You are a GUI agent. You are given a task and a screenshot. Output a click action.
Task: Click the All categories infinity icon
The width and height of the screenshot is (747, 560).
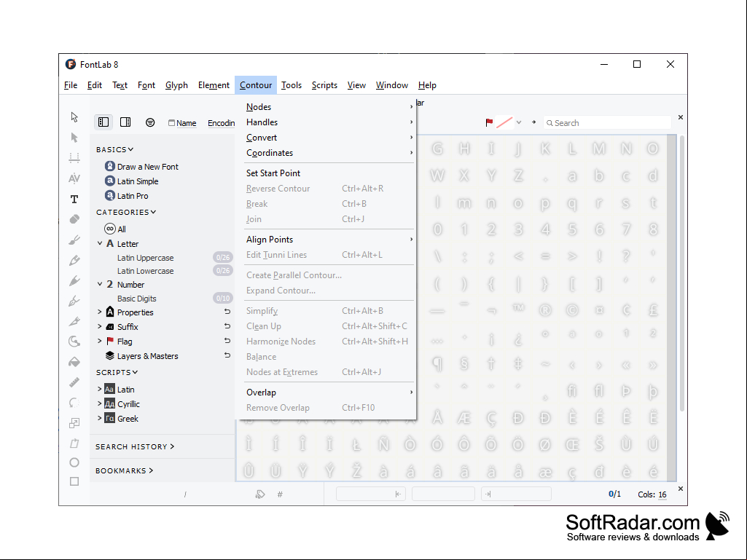110,229
